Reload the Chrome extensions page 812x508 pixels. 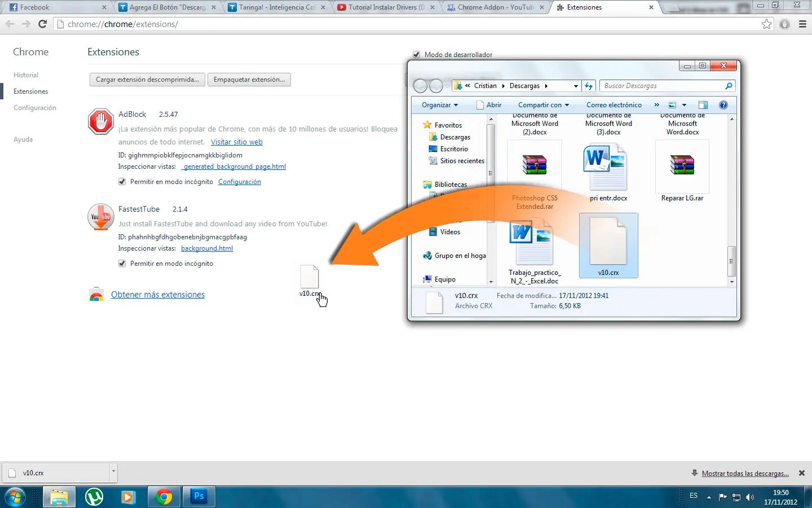[42, 24]
